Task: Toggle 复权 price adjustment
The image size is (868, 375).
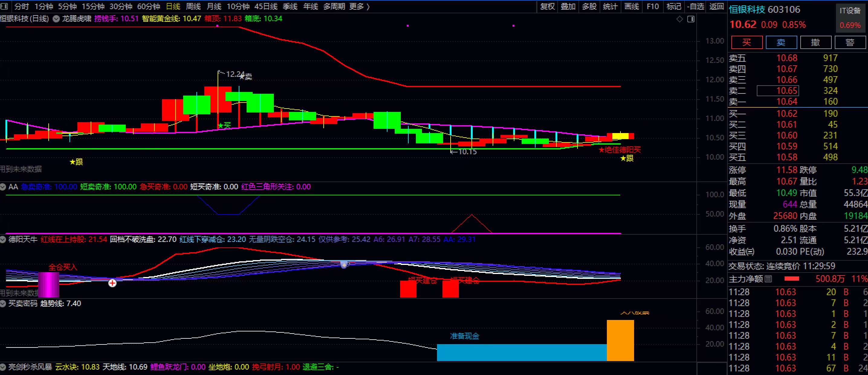Action: click(547, 6)
